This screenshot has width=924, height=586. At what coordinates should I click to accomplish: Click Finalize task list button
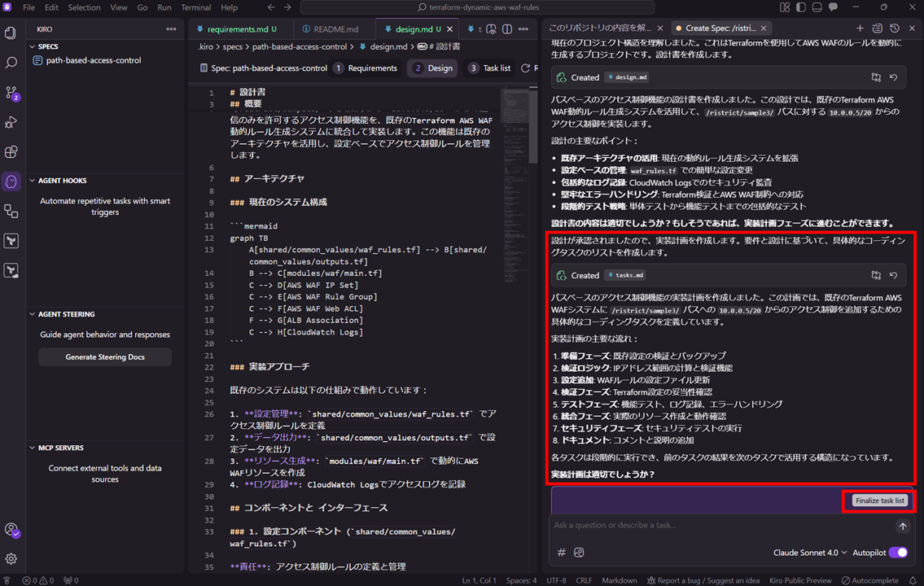coord(879,501)
